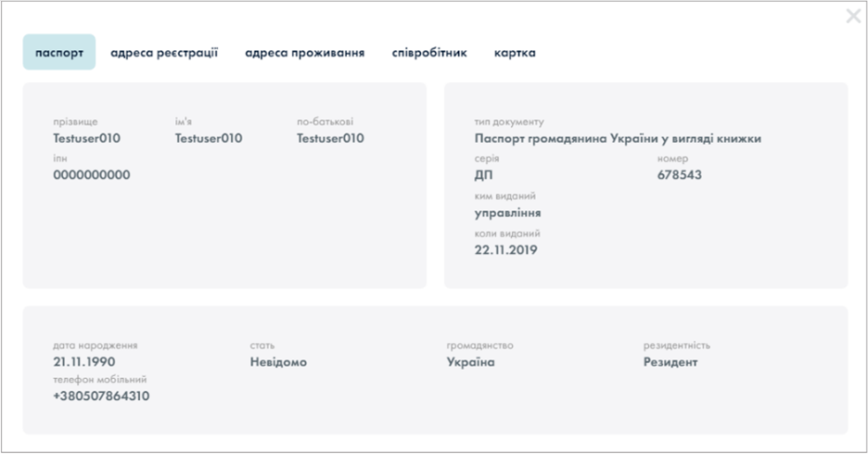Click the ім'я value Testuser010
The height and width of the screenshot is (454, 868).
coord(209,139)
